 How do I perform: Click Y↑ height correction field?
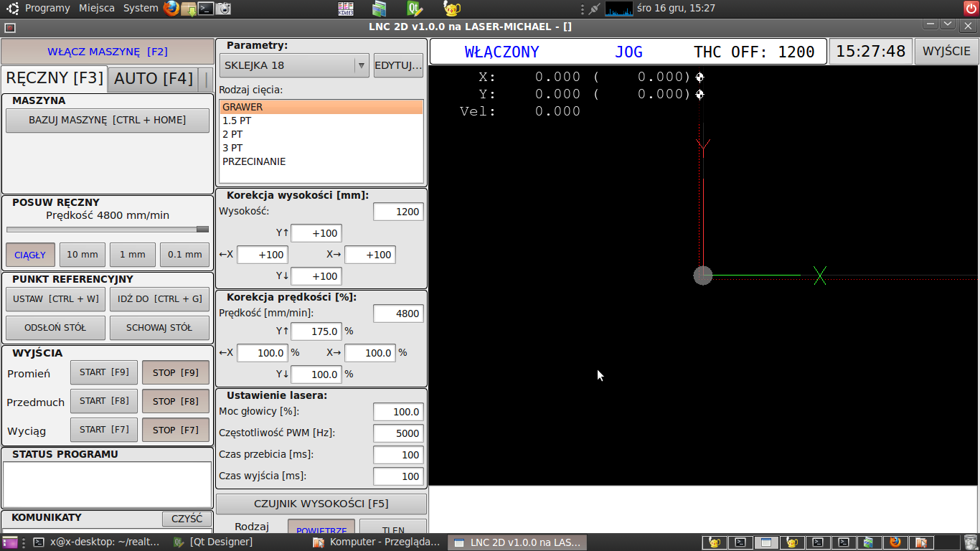316,233
